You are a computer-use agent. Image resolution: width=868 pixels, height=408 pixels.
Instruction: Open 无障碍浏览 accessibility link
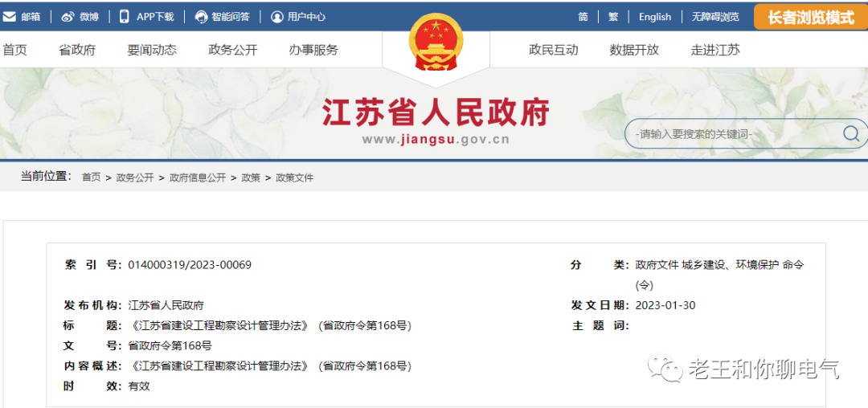click(x=714, y=16)
